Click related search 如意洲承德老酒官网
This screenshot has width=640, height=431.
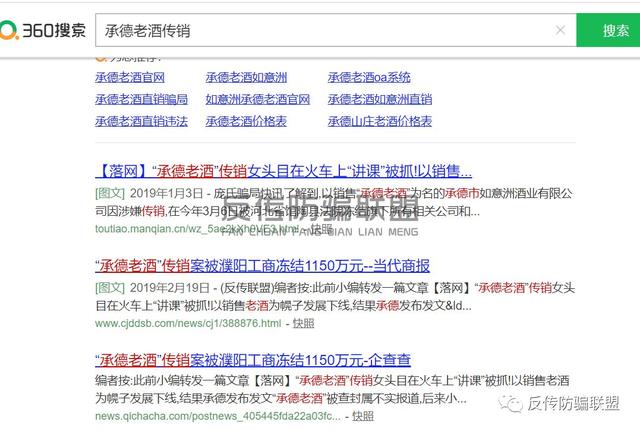(x=258, y=100)
